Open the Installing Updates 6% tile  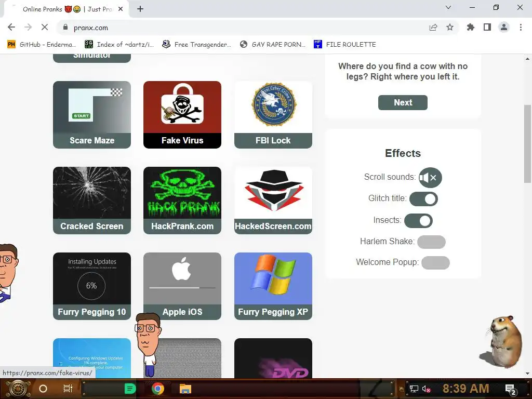coord(92,286)
